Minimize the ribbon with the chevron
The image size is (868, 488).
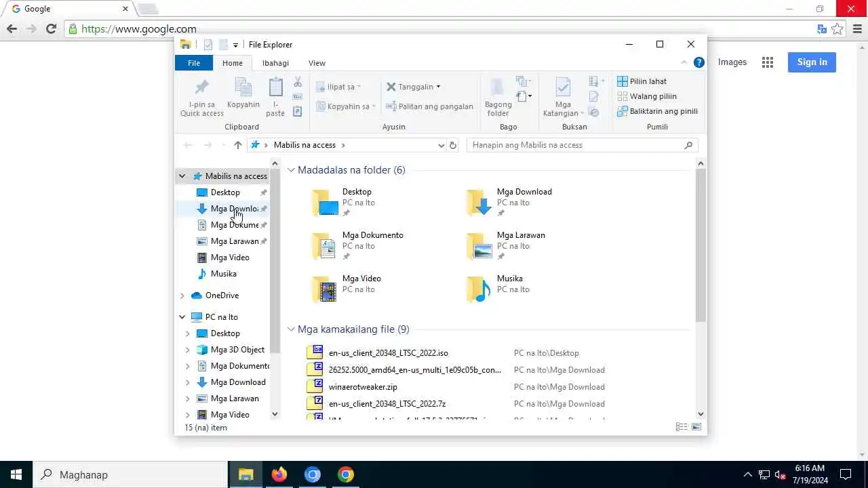[x=684, y=62]
